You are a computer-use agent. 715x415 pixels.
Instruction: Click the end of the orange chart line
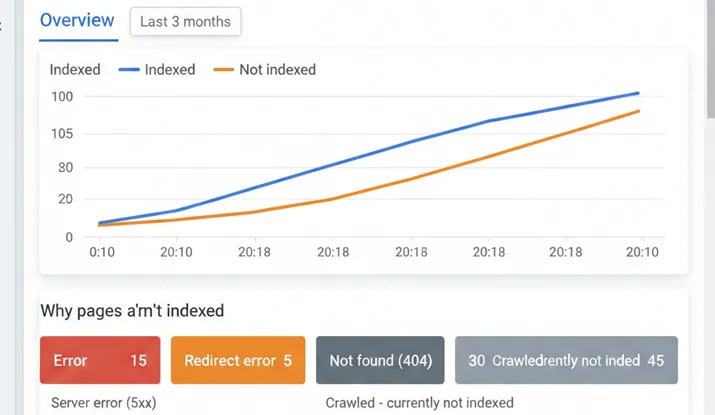pyautogui.click(x=638, y=111)
